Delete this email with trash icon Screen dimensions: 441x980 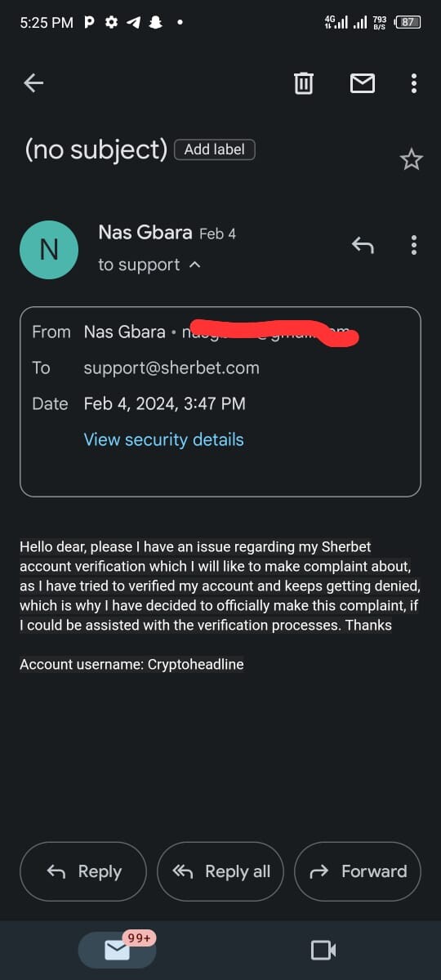[303, 82]
